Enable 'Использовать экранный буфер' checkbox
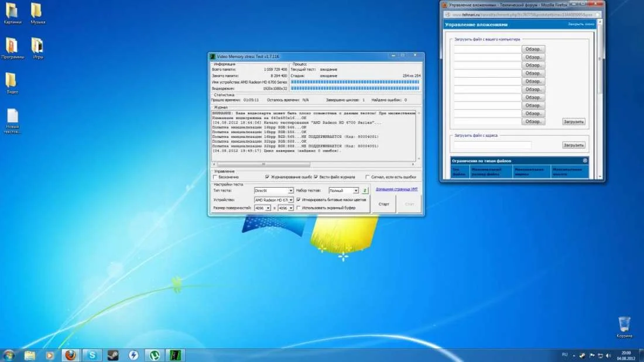 pos(299,208)
